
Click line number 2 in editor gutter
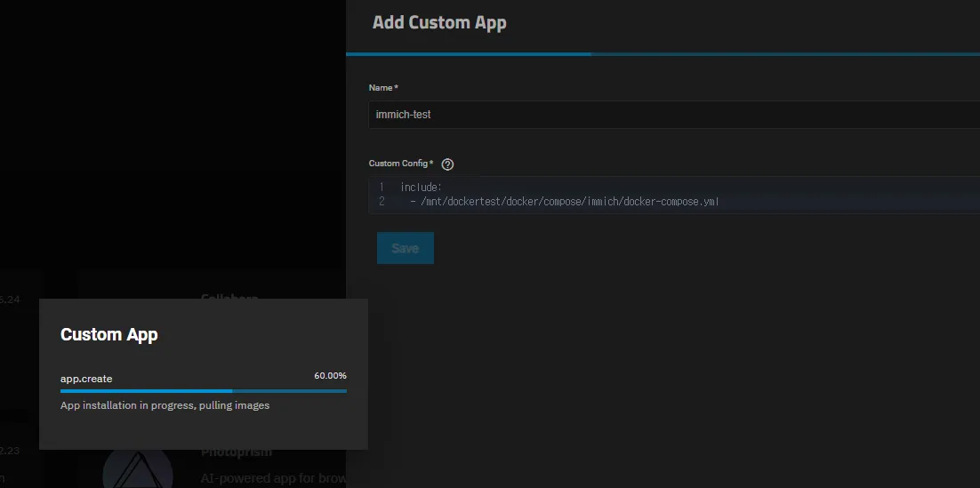[382, 202]
